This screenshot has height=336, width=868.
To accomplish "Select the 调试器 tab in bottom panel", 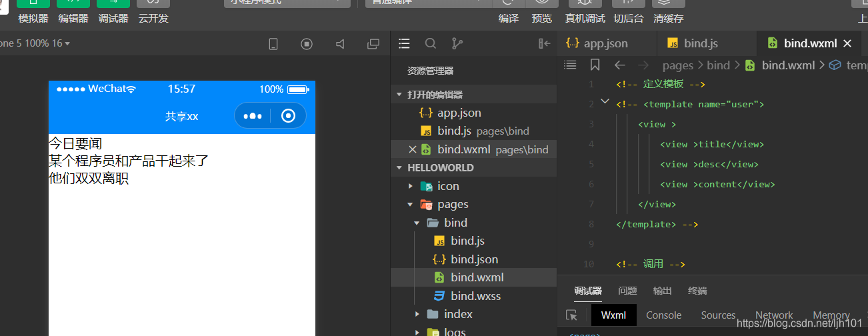I will [588, 291].
